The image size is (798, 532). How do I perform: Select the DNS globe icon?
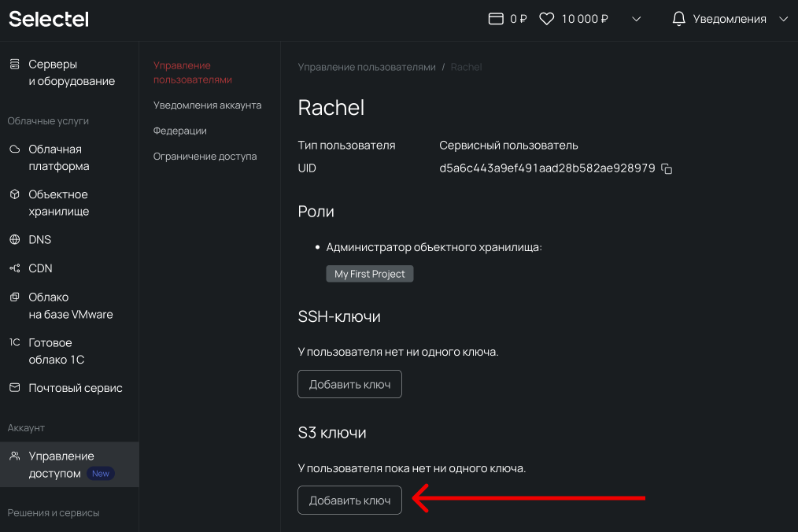pos(15,239)
